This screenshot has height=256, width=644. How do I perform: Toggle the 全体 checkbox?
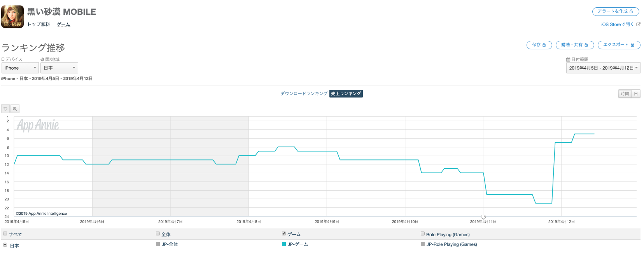click(x=158, y=233)
